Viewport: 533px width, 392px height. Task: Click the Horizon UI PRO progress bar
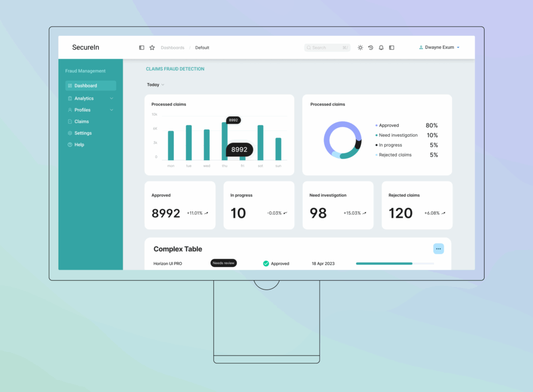coord(395,264)
